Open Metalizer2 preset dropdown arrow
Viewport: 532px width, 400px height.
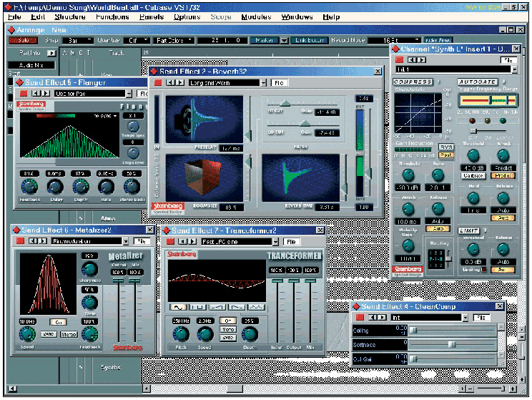click(x=126, y=241)
